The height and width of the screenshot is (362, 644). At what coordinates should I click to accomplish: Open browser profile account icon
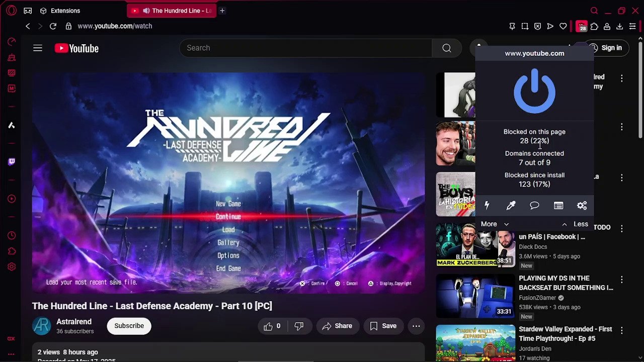pos(607,26)
